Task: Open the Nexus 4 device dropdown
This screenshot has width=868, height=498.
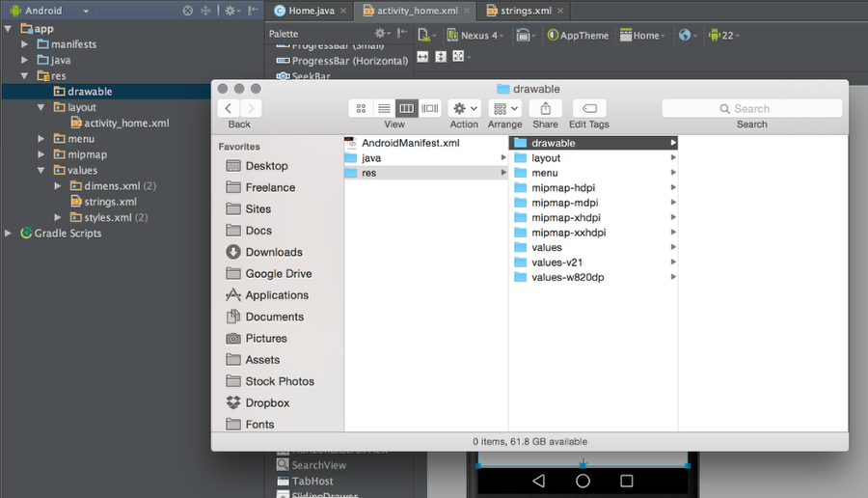Action: pos(475,36)
